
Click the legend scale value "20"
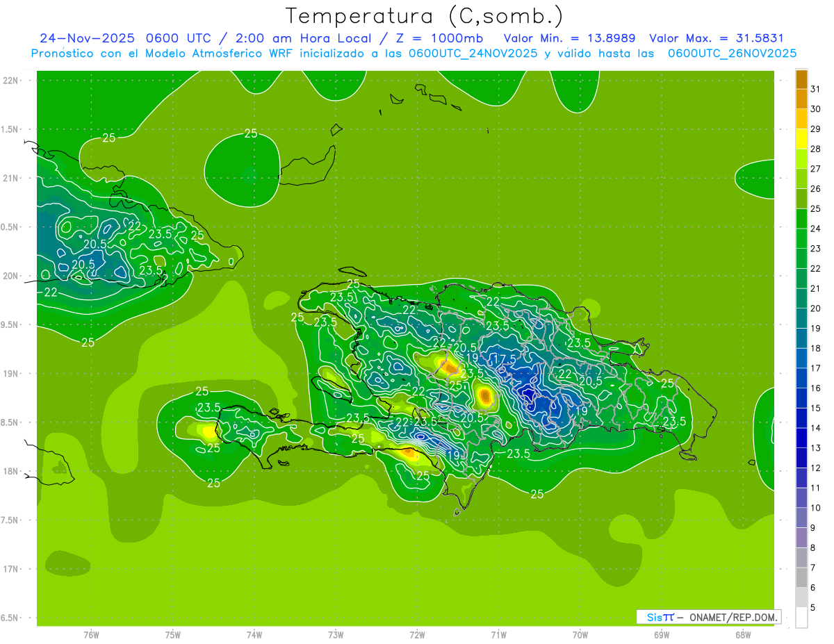(815, 308)
